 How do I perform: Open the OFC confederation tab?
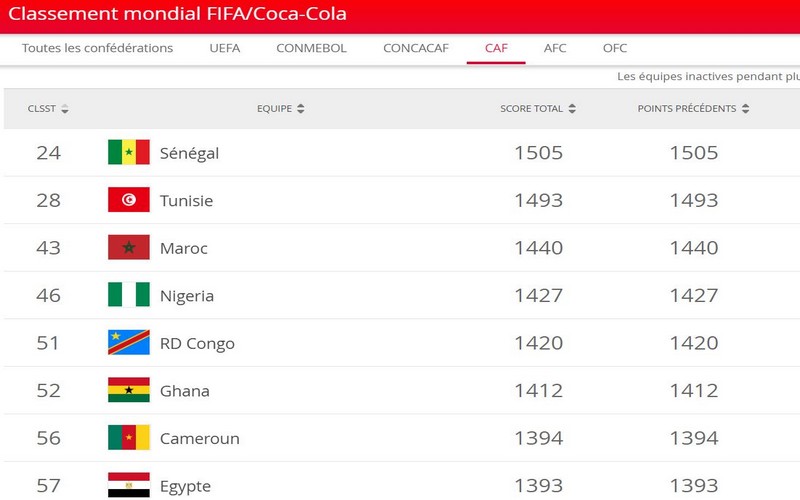(x=615, y=48)
